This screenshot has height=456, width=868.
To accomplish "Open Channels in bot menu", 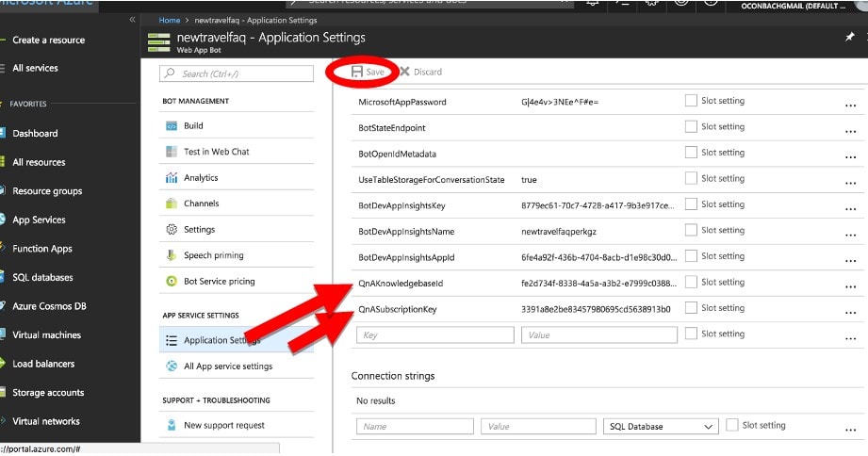I will (201, 204).
